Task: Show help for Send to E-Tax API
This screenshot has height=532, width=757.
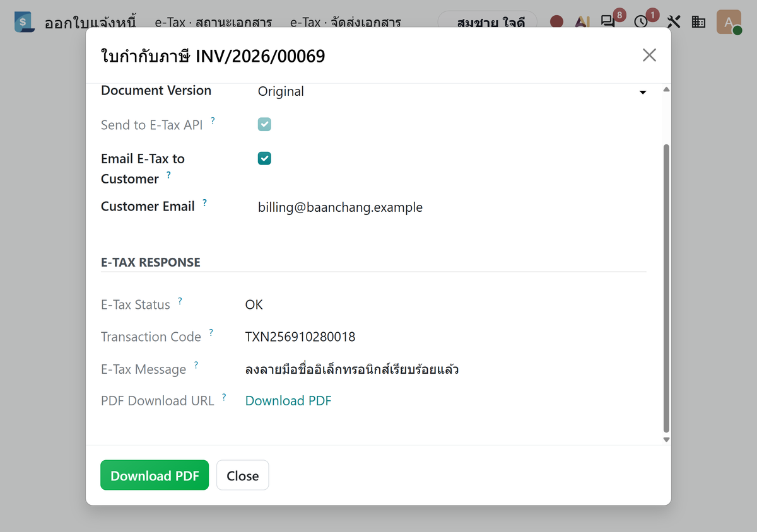Action: (213, 120)
